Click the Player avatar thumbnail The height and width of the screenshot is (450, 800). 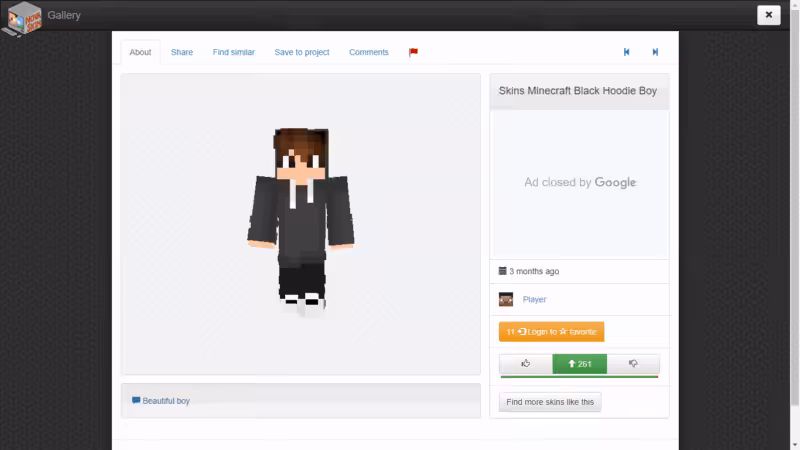point(506,299)
